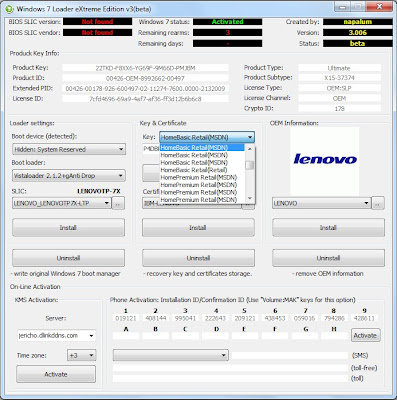397x400 pixels.
Task: Click the KMS Activation Activate button
Action: [x=56, y=374]
